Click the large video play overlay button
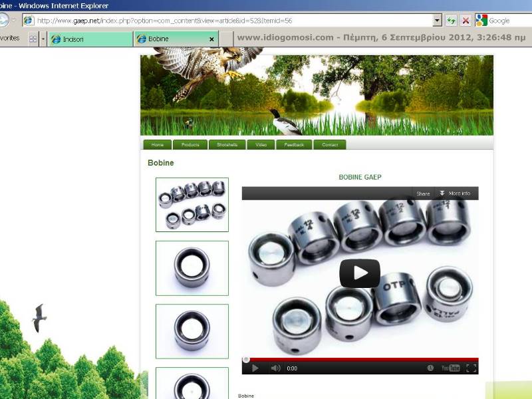Viewport: 532px width, 399px height. [x=360, y=273]
